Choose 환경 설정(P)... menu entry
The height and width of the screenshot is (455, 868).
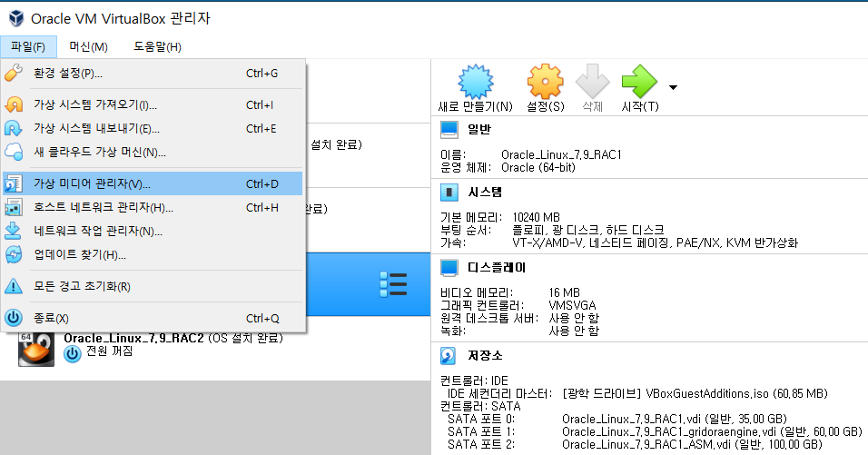tap(153, 73)
